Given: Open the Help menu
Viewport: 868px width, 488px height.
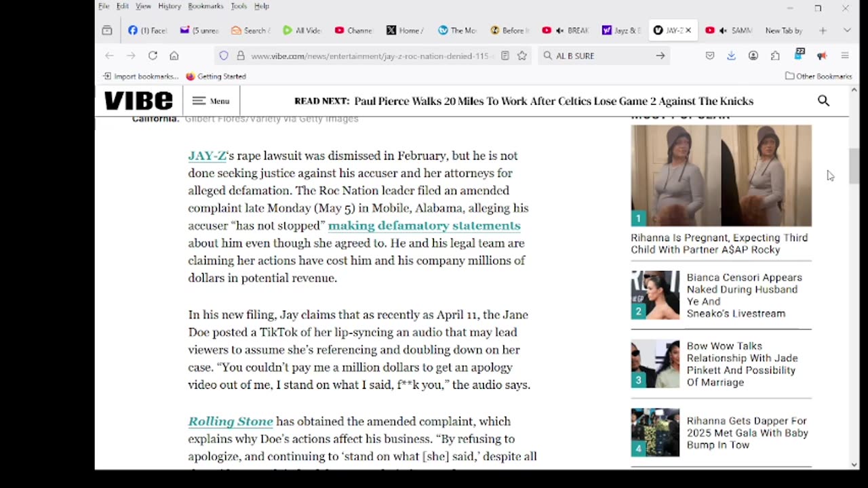Looking at the screenshot, I should tap(262, 6).
